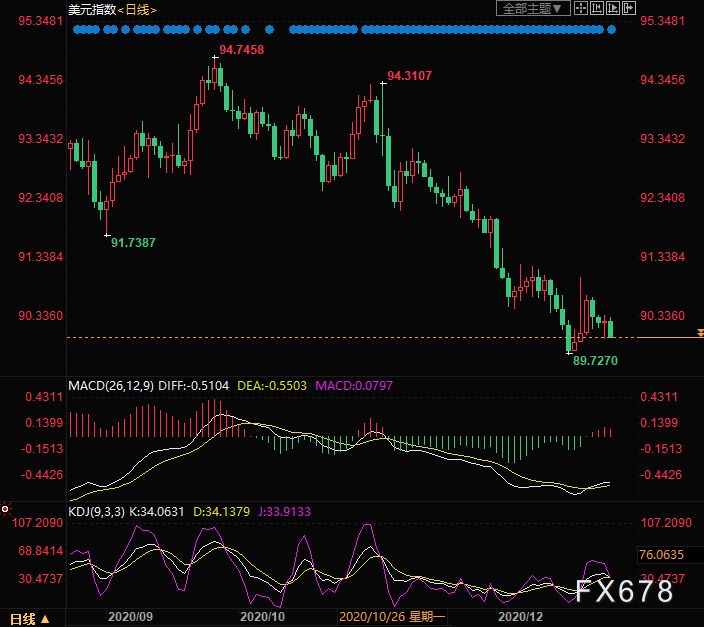704x627 pixels.
Task: Click the MACD(26,12,9) indicator label
Action: pyautogui.click(x=111, y=385)
